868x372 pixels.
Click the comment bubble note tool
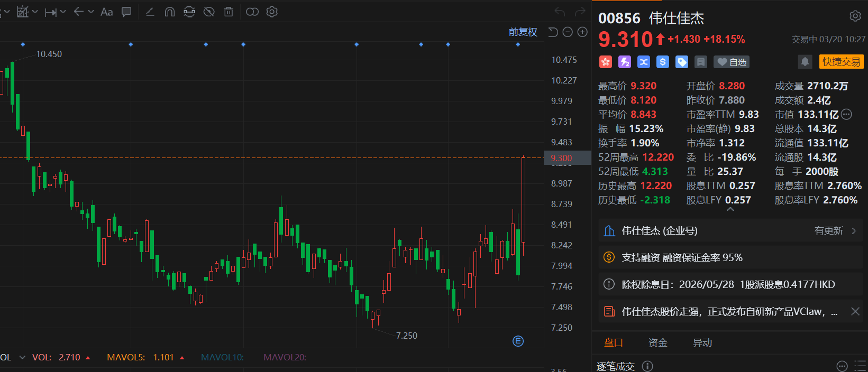click(126, 12)
